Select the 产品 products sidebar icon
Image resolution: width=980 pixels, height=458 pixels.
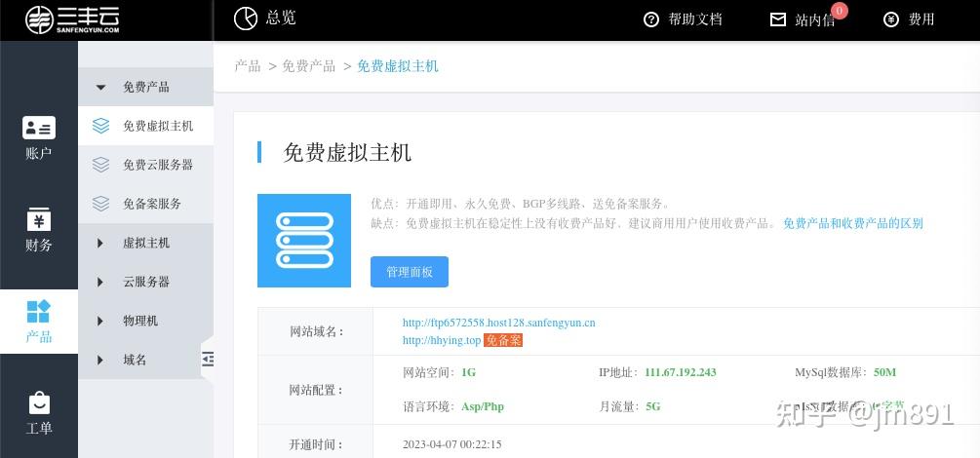point(39,311)
